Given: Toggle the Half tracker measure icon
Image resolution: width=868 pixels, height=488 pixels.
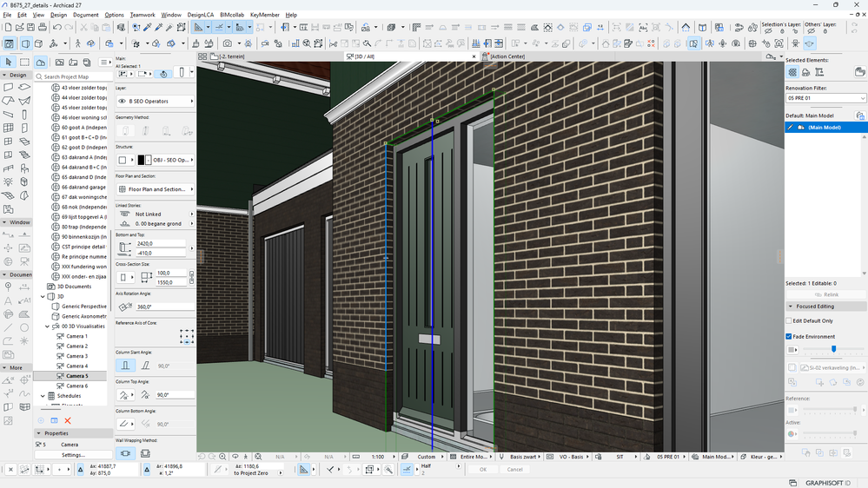Looking at the screenshot, I should click(x=407, y=469).
